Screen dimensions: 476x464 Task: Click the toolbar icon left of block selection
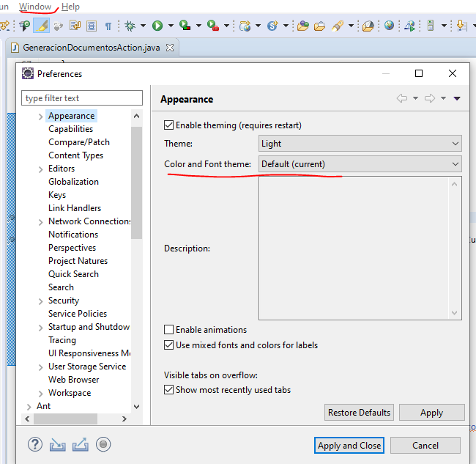click(x=75, y=26)
